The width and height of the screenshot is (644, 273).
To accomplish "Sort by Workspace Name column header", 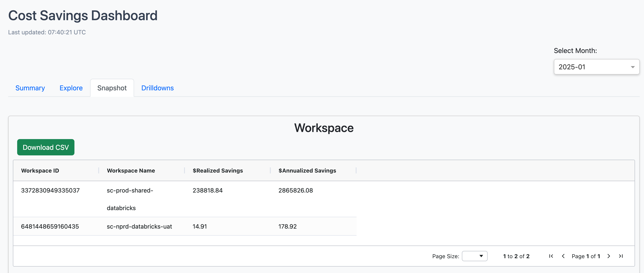I will [x=131, y=170].
